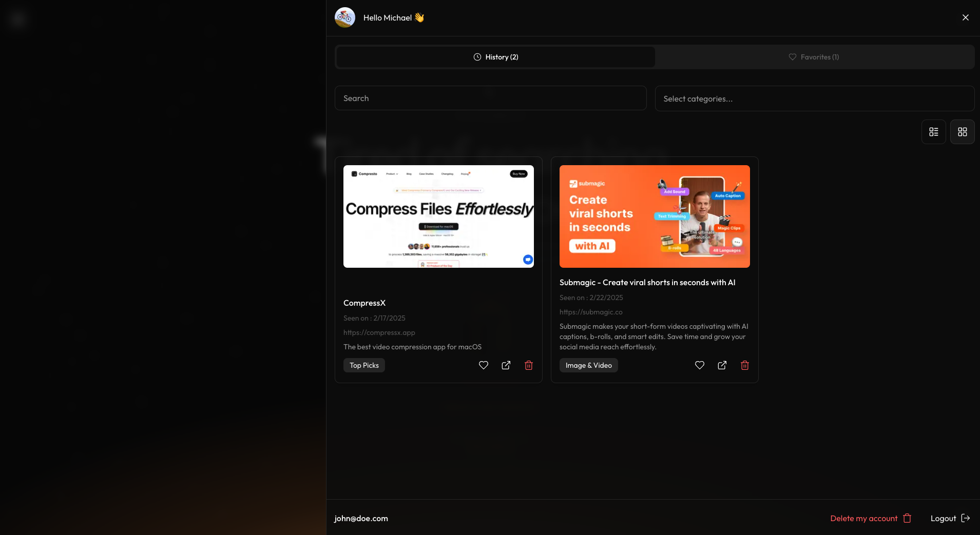
Task: Click the Submagic description paragraph
Action: pyautogui.click(x=654, y=336)
